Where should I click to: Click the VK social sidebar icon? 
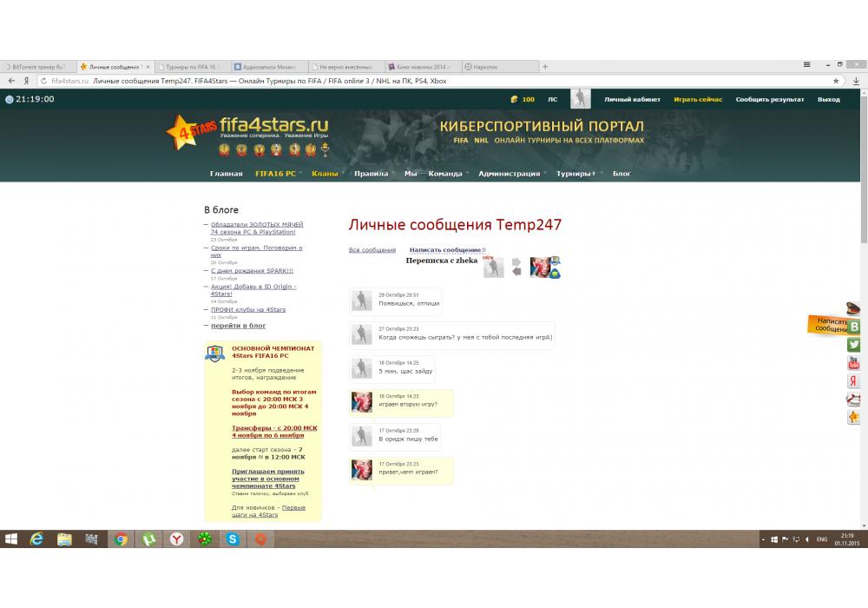pos(854,327)
